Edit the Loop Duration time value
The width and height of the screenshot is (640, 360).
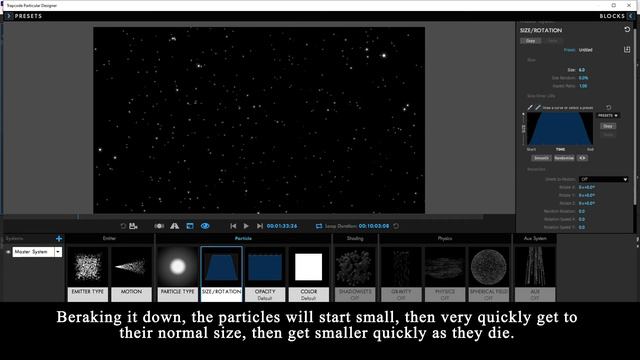pos(374,226)
